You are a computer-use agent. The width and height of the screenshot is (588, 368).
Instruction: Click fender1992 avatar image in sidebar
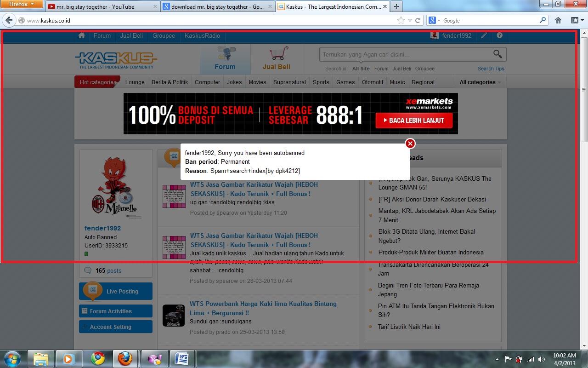pyautogui.click(x=116, y=187)
